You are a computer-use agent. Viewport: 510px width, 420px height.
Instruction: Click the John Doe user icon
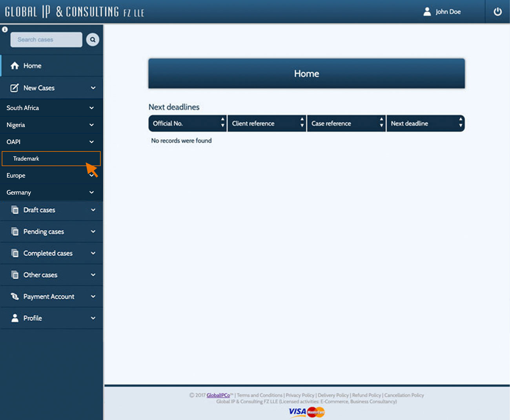point(427,12)
